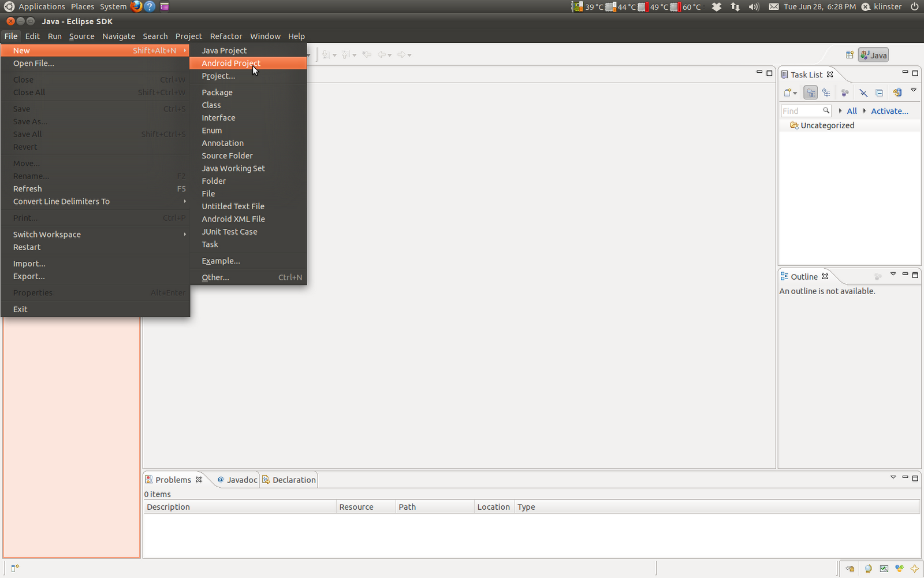
Task: Click the magnifier icon in Find field
Action: (826, 110)
